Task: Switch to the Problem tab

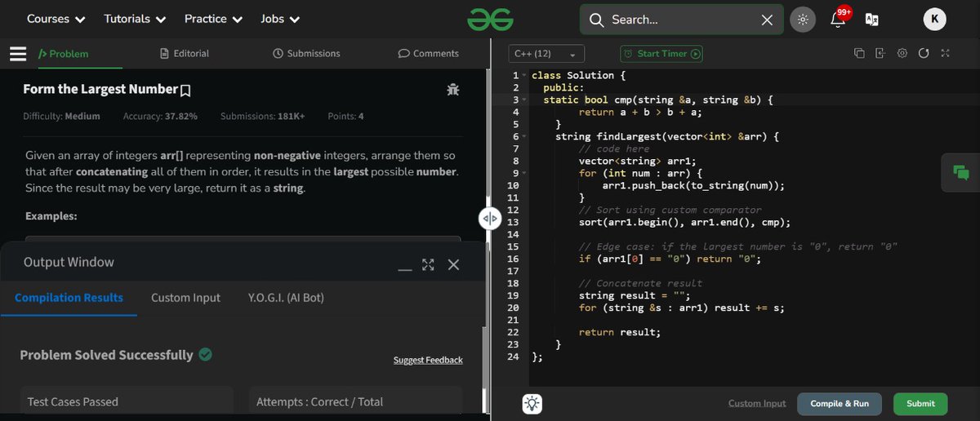Action: tap(64, 54)
